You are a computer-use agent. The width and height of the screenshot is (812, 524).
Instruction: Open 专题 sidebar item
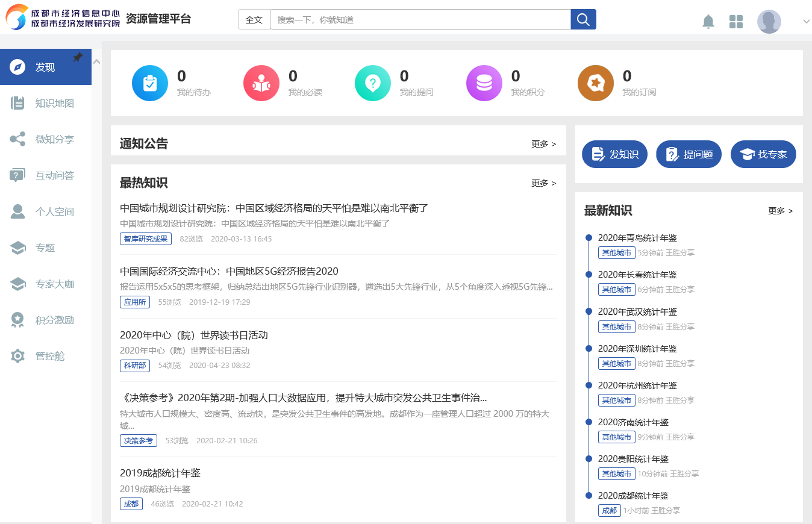(x=46, y=248)
